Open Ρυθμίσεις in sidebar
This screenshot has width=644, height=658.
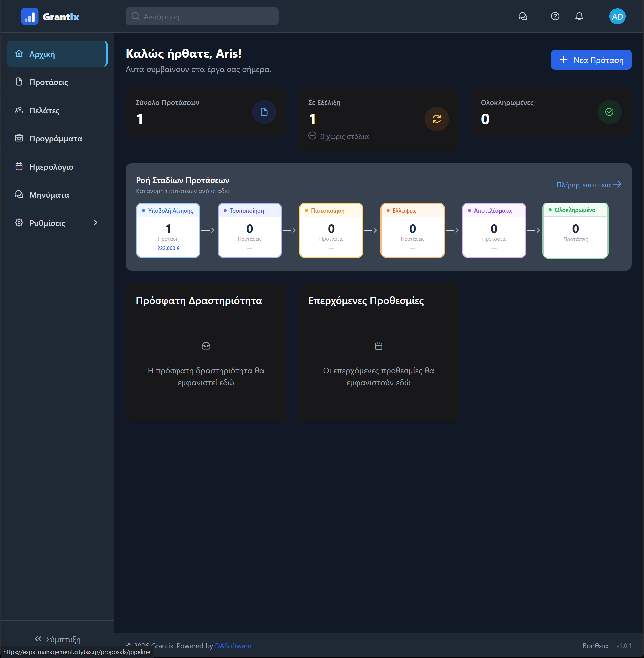57,223
